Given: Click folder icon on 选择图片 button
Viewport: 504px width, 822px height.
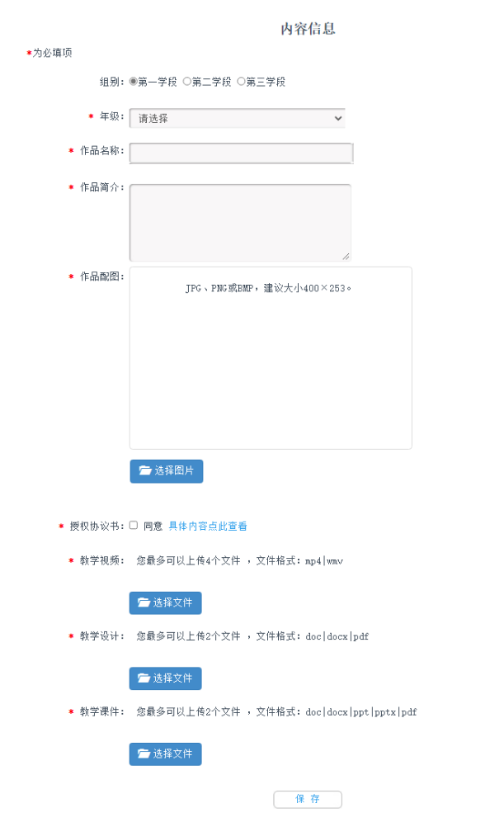Looking at the screenshot, I should point(145,470).
